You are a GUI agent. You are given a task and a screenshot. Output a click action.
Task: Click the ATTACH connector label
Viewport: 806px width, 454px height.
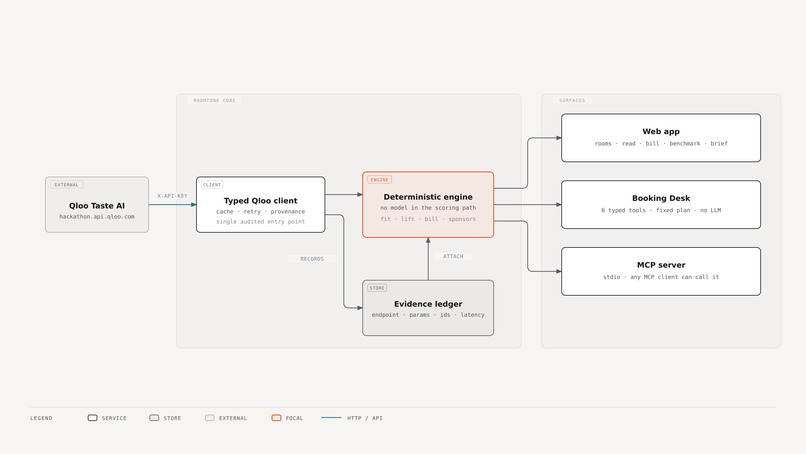click(x=453, y=256)
